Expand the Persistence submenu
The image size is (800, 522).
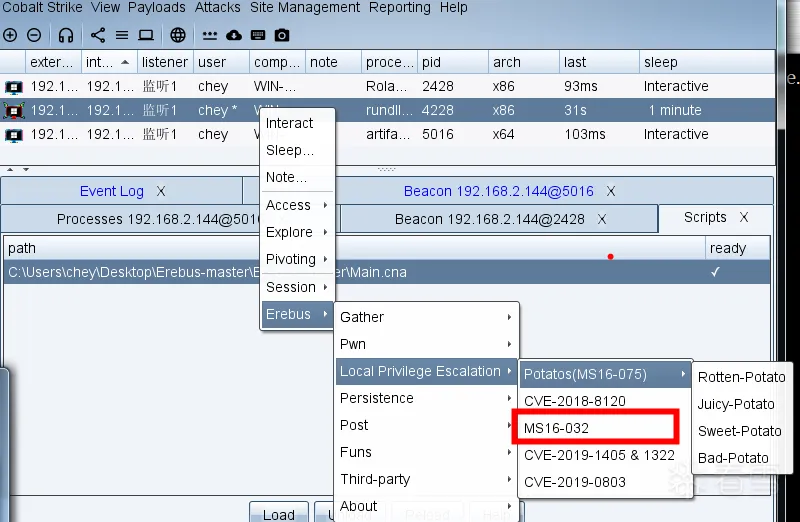[x=427, y=398]
